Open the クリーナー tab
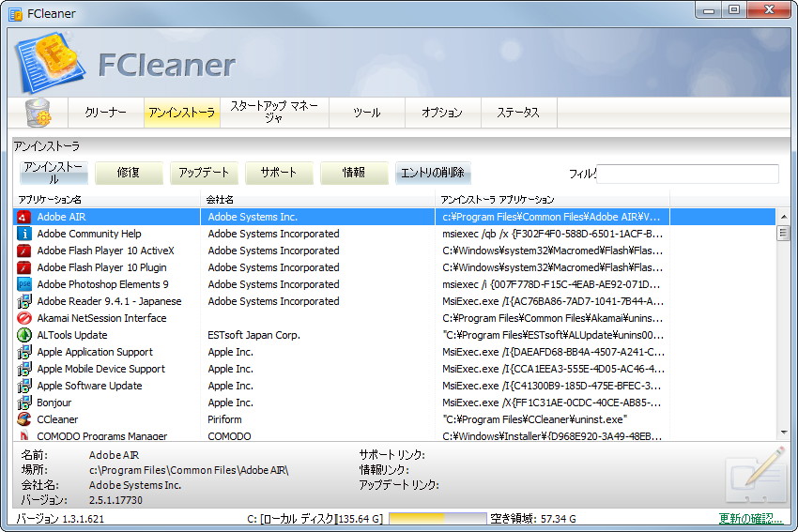The image size is (798, 532). click(x=106, y=113)
